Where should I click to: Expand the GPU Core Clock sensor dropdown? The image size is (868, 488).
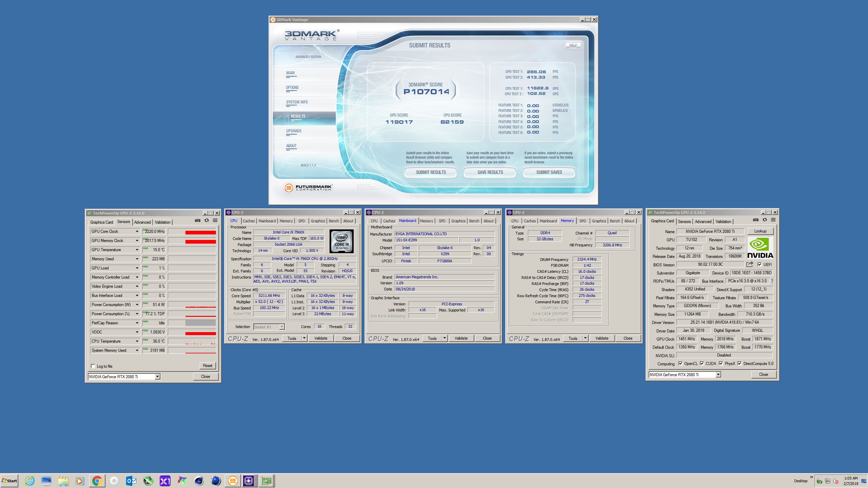(x=137, y=231)
